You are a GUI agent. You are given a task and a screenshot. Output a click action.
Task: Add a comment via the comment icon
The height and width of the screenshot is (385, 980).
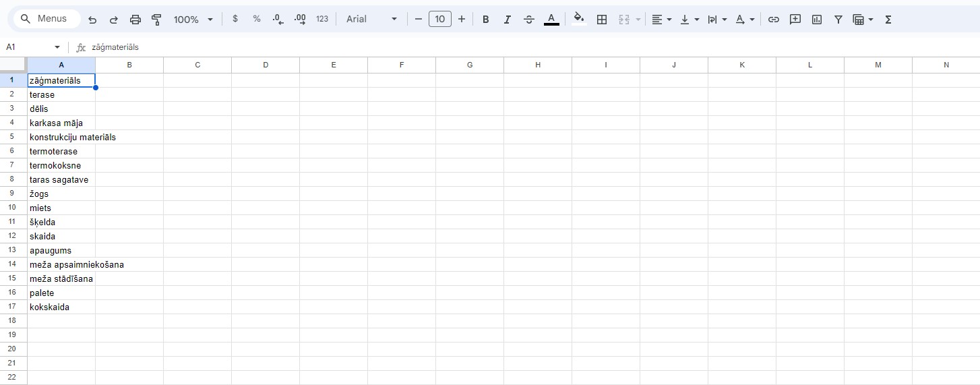point(795,20)
